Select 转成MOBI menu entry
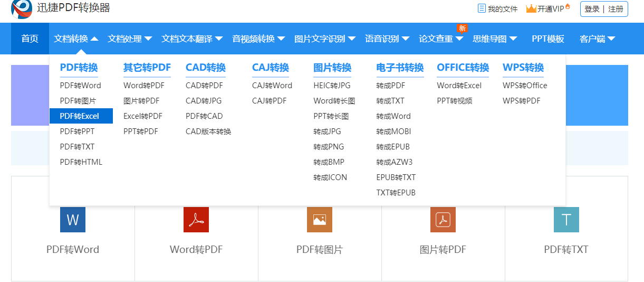Viewport: 644px width, 282px height. click(x=393, y=131)
